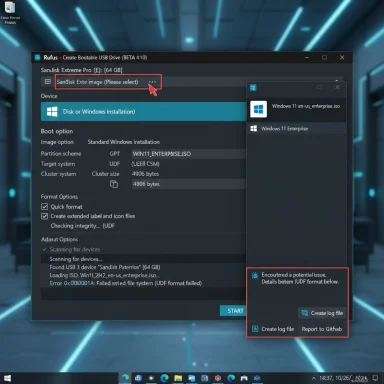Select the Windows 11 Enterprise row

tap(297, 128)
